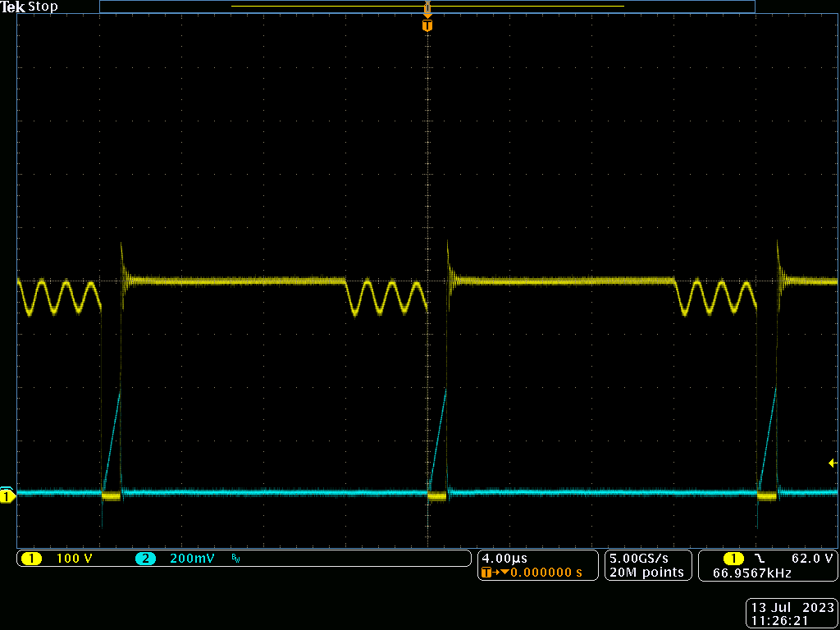Select the channel 1 badge in readout
This screenshot has height=630, width=840.
(x=31, y=559)
